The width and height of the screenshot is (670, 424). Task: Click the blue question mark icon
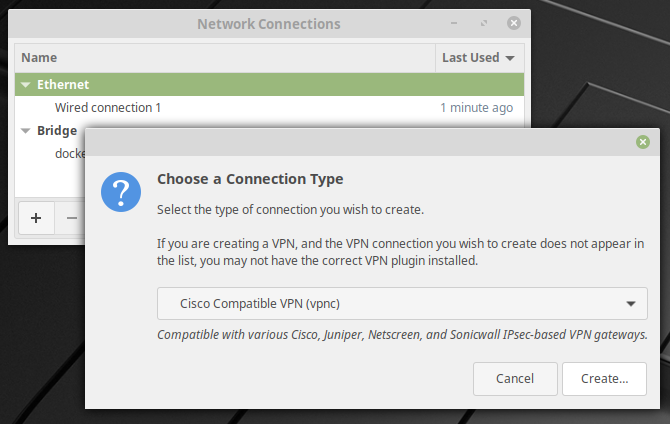(x=121, y=192)
